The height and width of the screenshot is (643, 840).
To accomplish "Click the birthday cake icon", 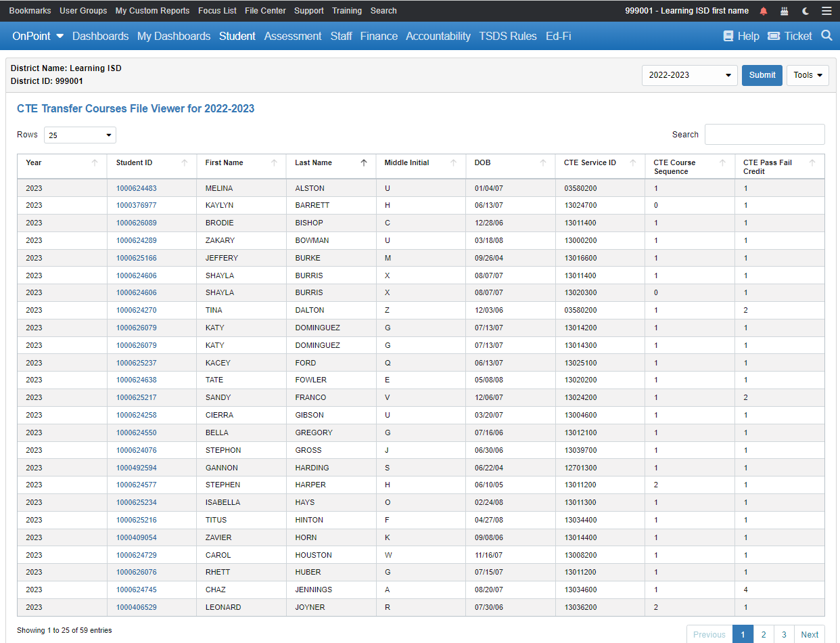I will [785, 11].
